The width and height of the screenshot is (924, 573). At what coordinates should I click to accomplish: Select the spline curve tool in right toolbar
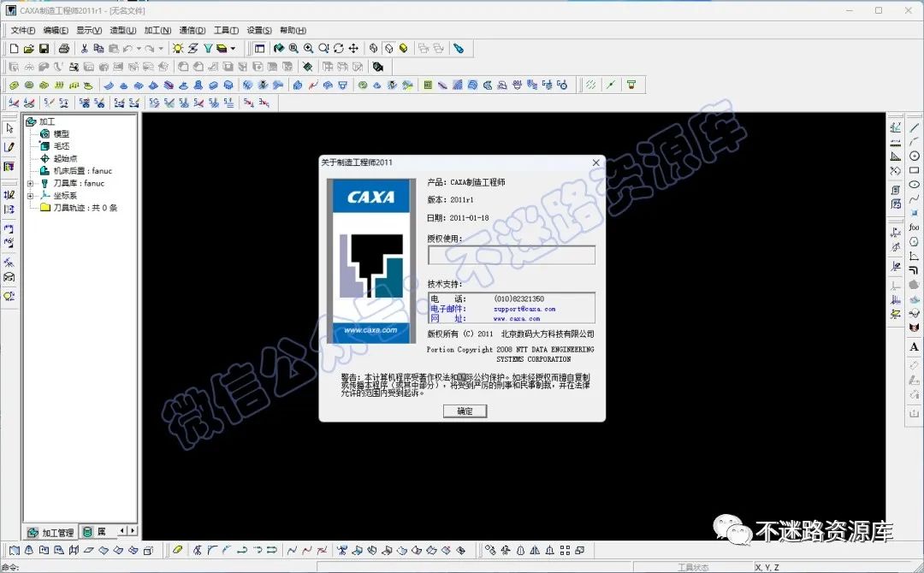click(x=914, y=198)
